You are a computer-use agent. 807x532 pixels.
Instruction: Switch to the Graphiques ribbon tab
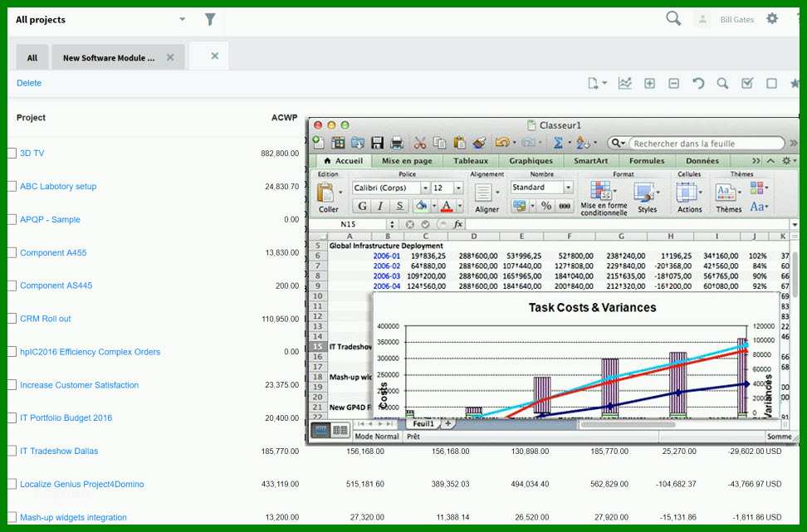(531, 161)
